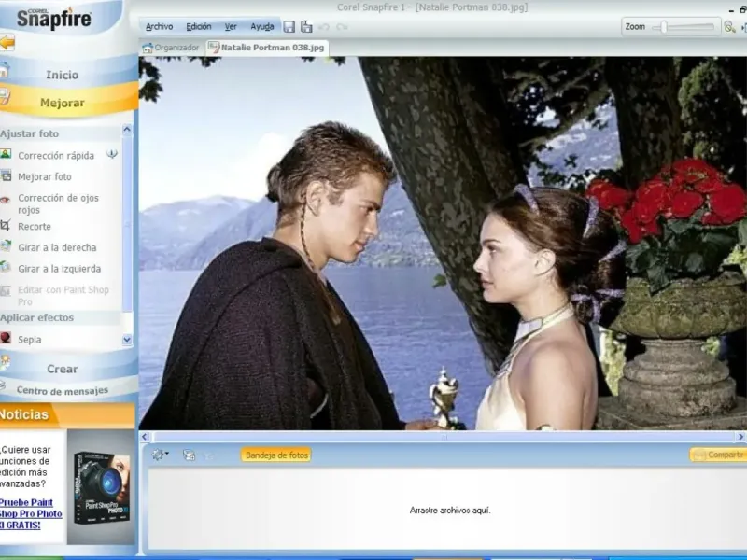Click the horizontal scrollbar left arrow
Viewport: 747px width, 560px height.
(x=145, y=437)
